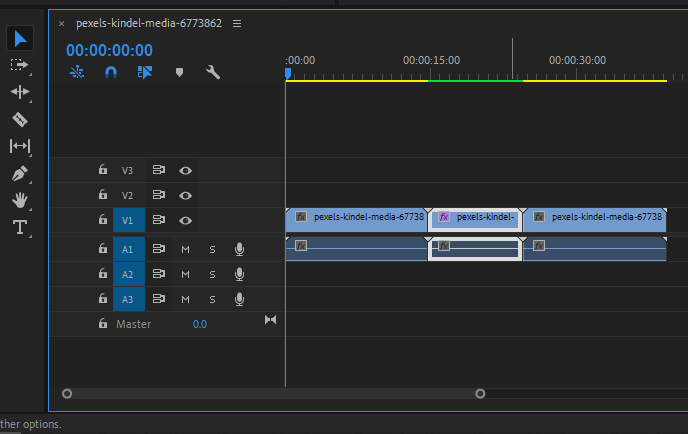Toggle A2 track targeting

(129, 274)
